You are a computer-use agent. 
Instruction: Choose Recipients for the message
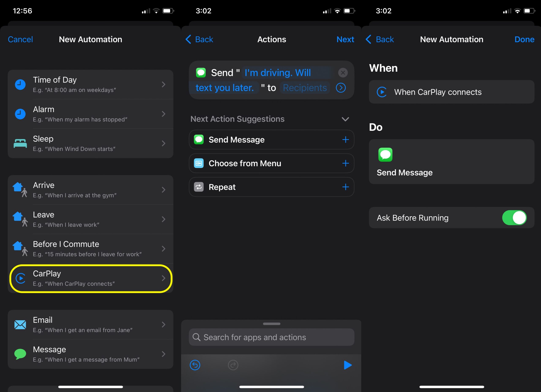coord(305,88)
